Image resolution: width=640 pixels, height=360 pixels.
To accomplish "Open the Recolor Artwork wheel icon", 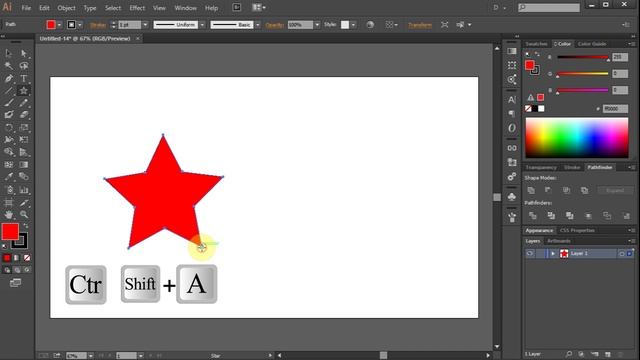I will pyautogui.click(x=370, y=25).
